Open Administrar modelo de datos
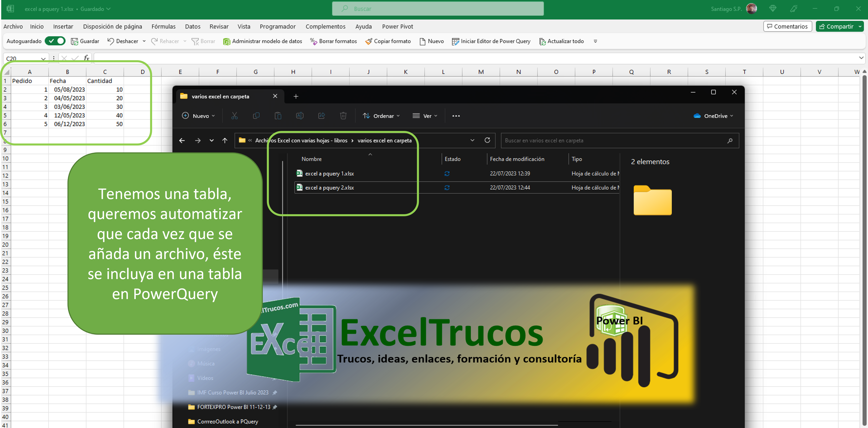Viewport: 868px width, 428px height. click(x=262, y=41)
